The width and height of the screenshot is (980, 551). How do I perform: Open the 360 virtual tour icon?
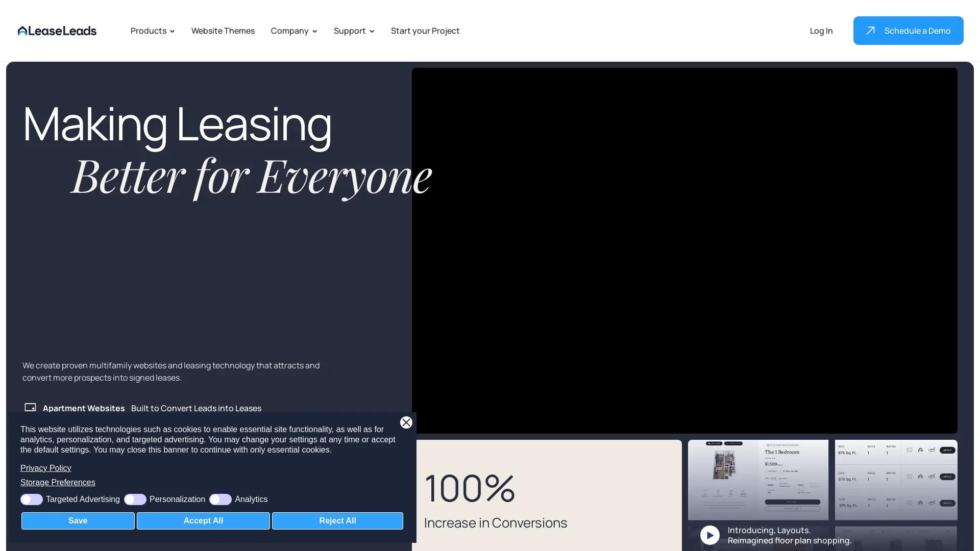[x=932, y=450]
